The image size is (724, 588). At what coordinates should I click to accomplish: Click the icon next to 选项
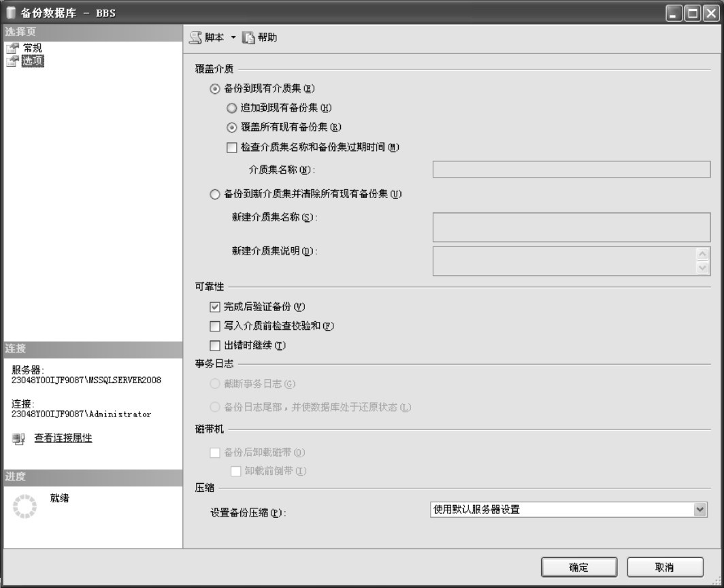tap(12, 61)
